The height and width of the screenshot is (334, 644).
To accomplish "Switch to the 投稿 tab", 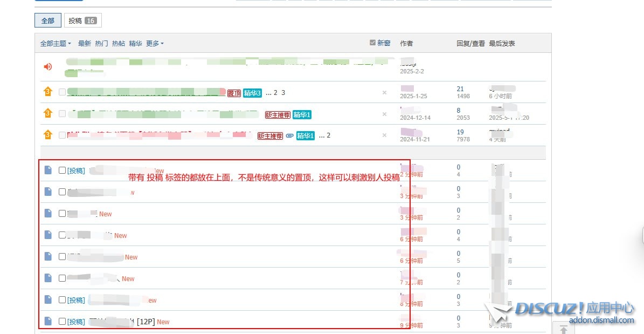I will pyautogui.click(x=82, y=21).
